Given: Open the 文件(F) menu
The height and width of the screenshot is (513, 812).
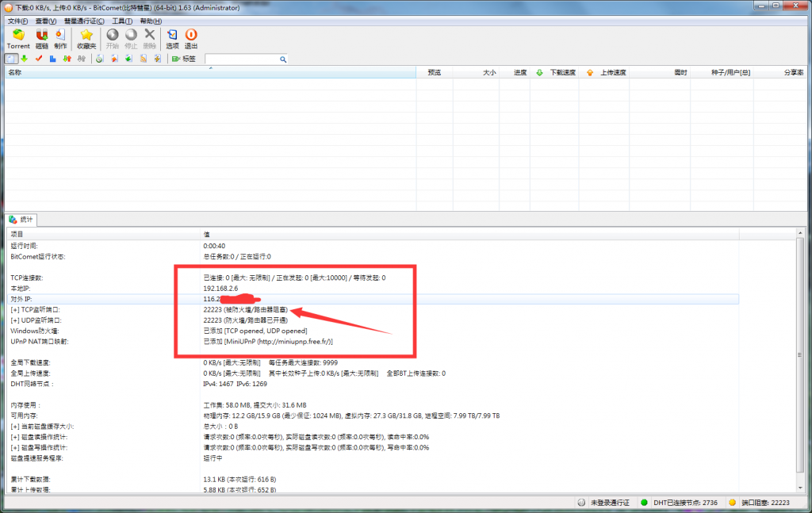Looking at the screenshot, I should (17, 21).
